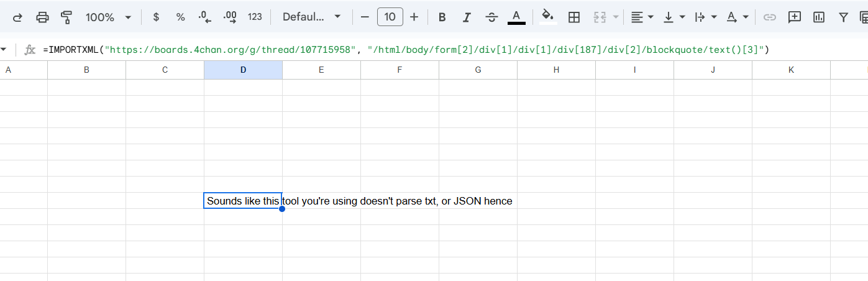Expand the text wrapping dropdown arrow
Screen dimensions: 868x281
click(714, 17)
